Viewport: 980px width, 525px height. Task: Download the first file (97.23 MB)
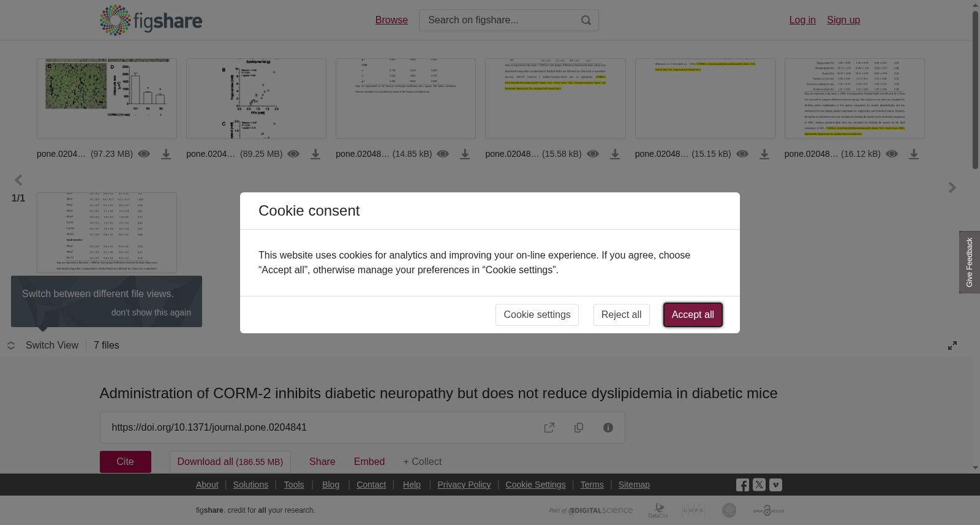(166, 154)
